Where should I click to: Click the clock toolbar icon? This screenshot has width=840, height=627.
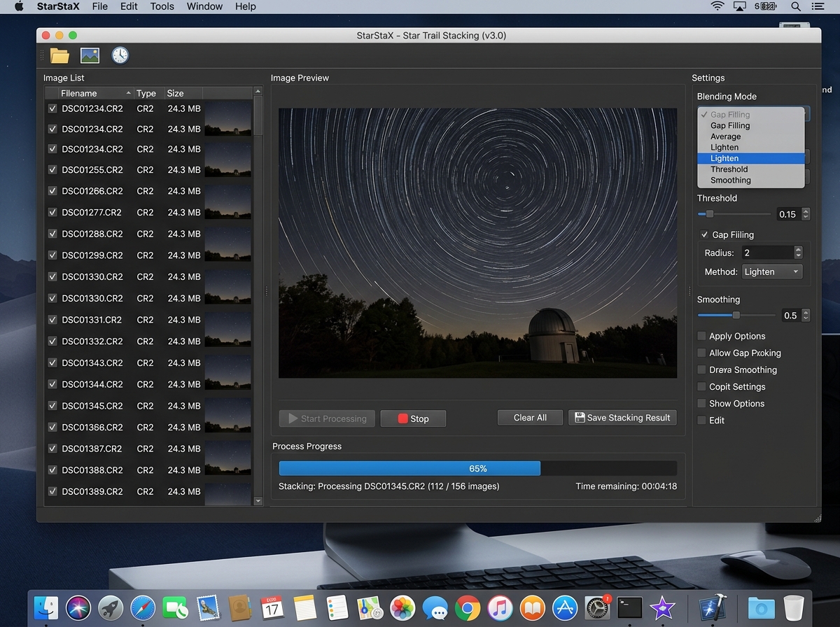click(x=120, y=55)
